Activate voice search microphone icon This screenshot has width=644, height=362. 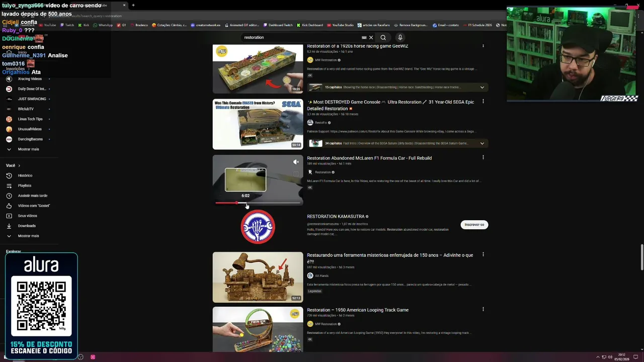pyautogui.click(x=400, y=37)
